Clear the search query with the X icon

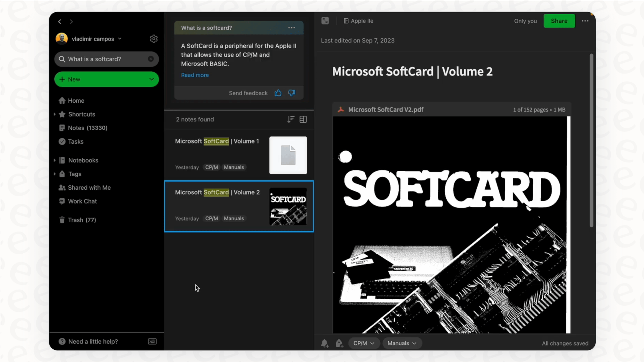click(151, 59)
